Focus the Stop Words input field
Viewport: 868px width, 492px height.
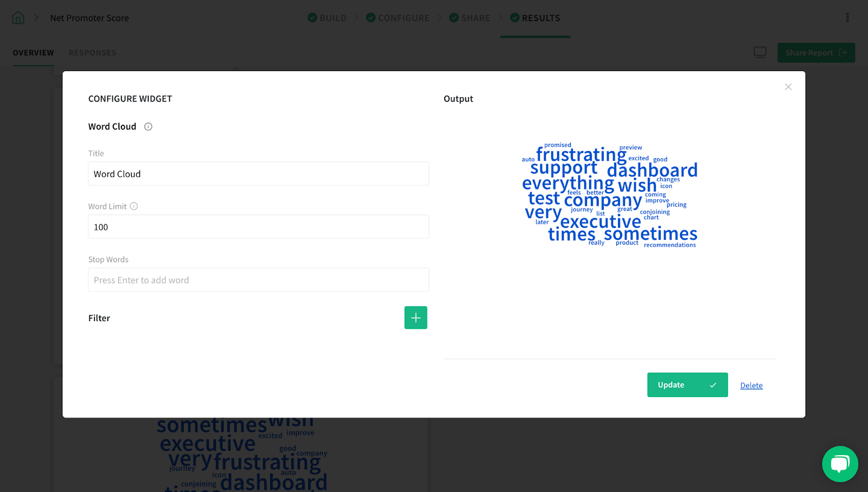pyautogui.click(x=258, y=280)
